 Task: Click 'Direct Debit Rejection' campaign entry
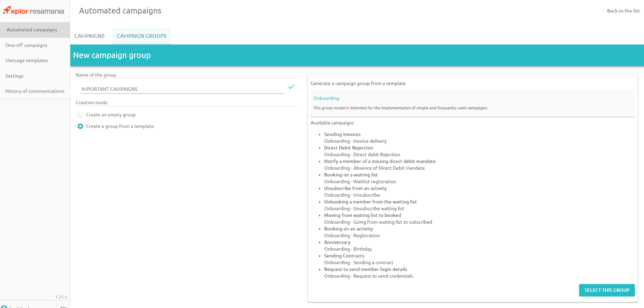[348, 148]
